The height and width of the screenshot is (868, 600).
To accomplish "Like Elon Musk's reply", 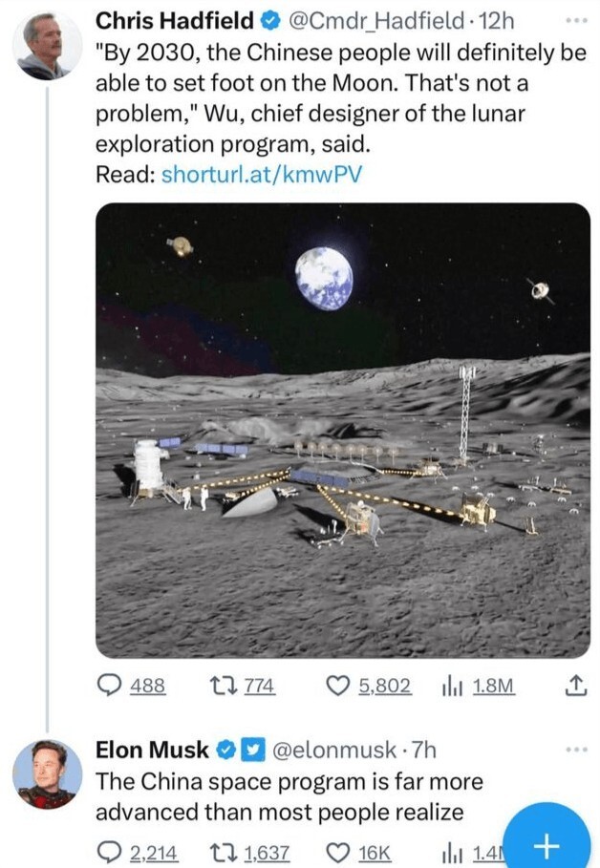I will point(339,852).
